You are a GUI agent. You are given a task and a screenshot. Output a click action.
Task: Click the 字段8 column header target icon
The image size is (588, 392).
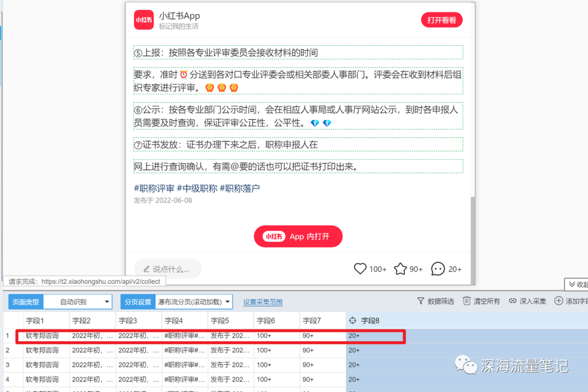352,320
